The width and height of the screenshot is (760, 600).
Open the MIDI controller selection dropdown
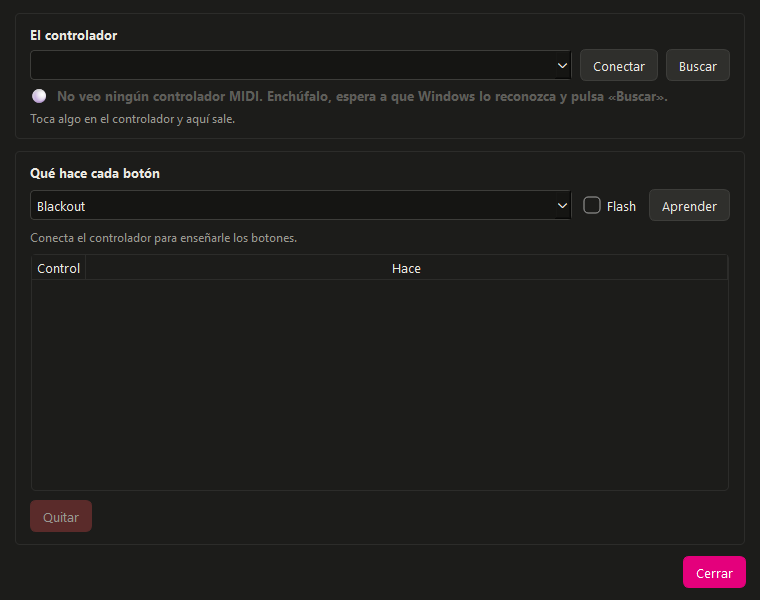[x=301, y=65]
